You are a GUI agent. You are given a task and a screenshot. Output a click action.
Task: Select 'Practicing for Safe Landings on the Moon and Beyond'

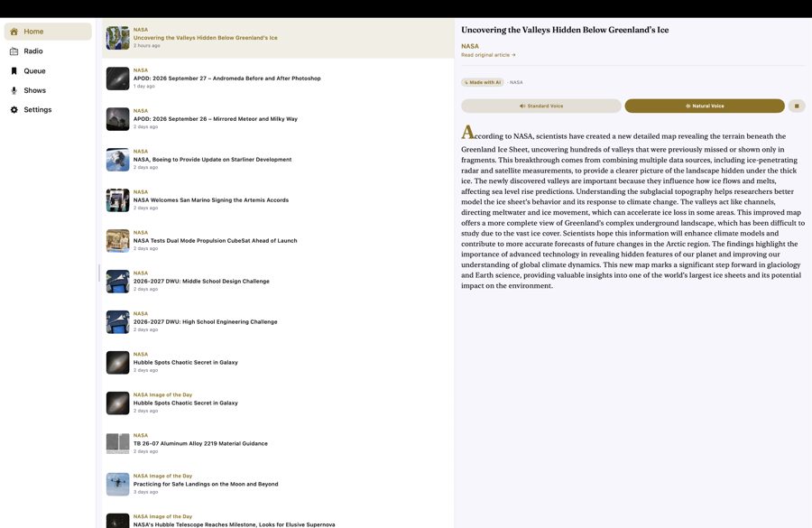206,484
